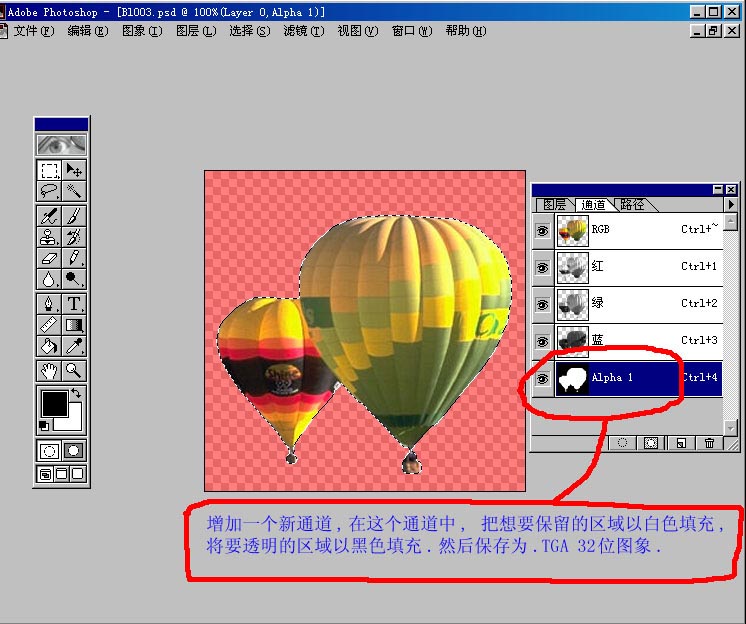The height and width of the screenshot is (624, 746).
Task: Open the 编辑(E) Edit menu
Action: click(88, 31)
